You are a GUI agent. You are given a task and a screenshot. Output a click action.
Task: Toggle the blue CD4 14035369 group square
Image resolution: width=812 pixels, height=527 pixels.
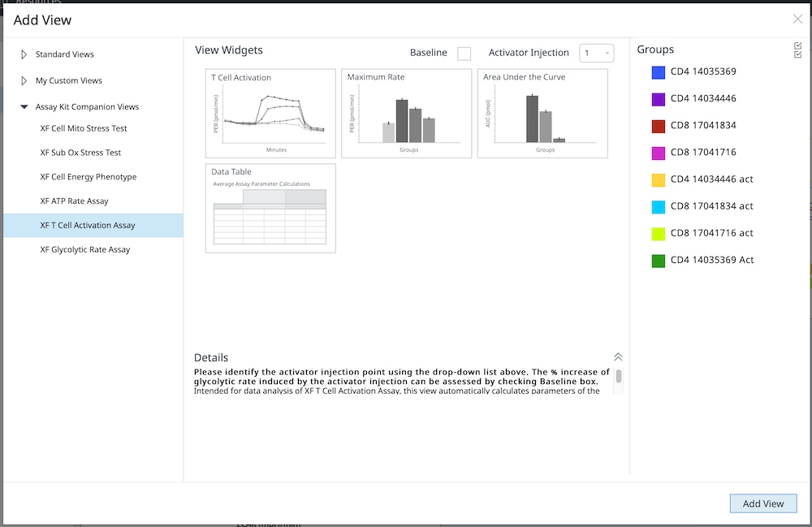coord(659,72)
